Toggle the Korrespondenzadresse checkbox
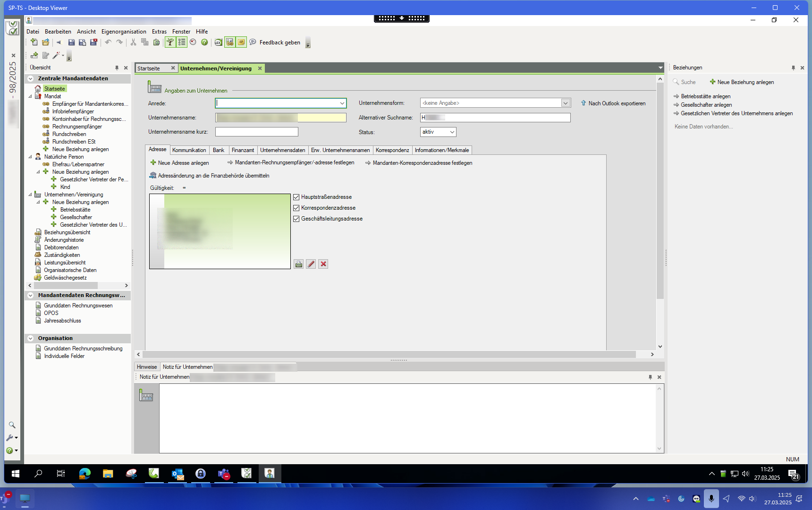Screen dimensions: 812x510 click(296, 208)
